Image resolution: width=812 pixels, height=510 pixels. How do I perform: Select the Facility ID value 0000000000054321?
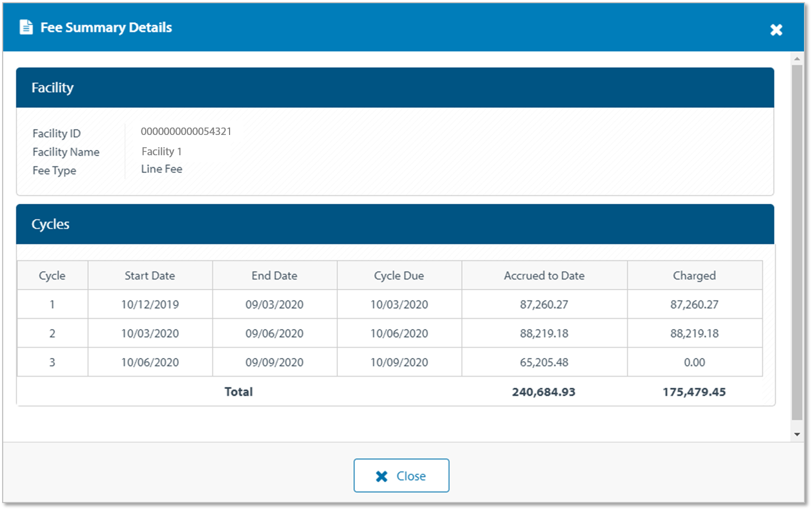coord(186,132)
